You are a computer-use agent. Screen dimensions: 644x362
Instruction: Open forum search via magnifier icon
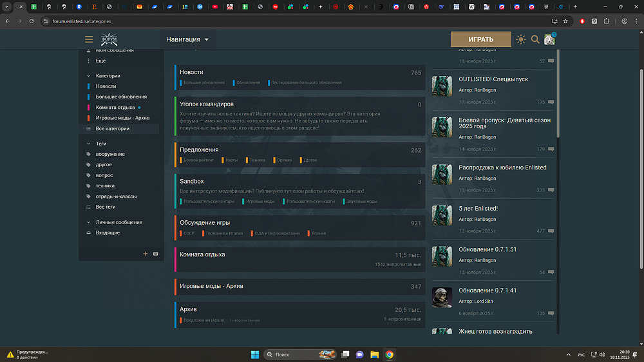click(535, 40)
